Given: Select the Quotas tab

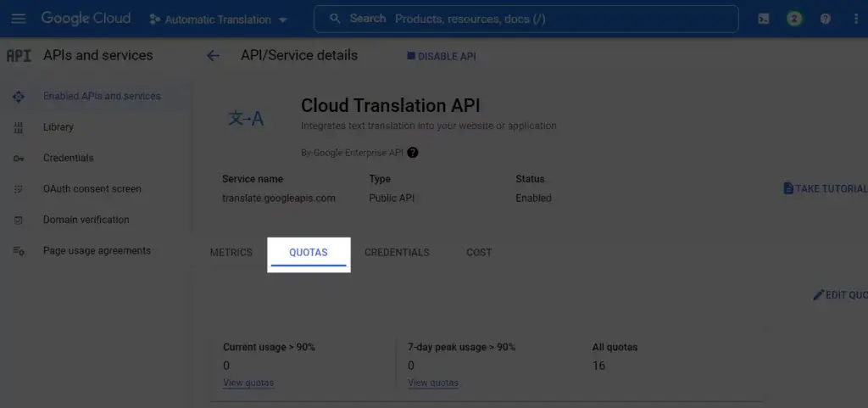Looking at the screenshot, I should pyautogui.click(x=309, y=253).
